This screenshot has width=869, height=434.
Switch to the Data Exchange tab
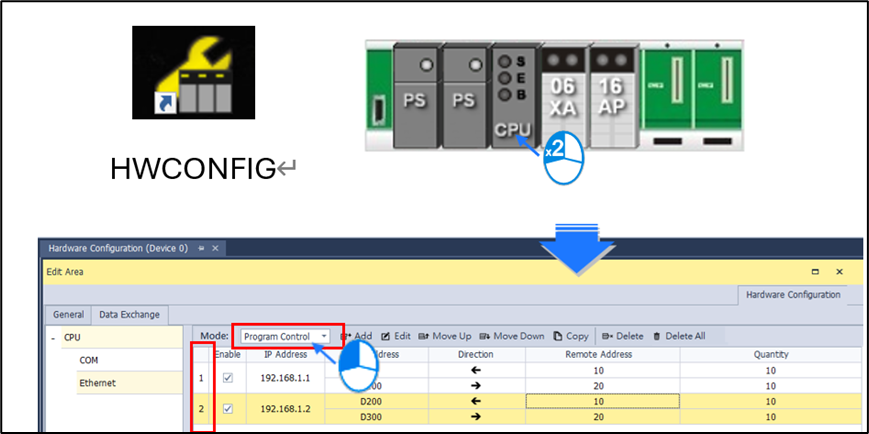point(128,314)
